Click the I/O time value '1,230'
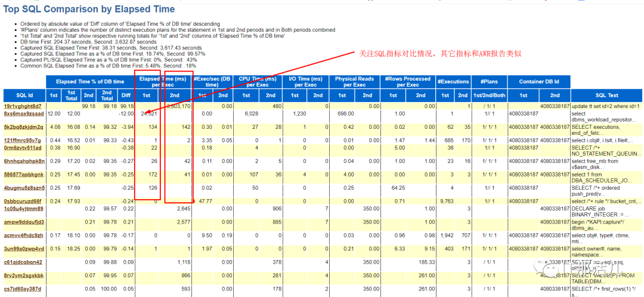Screen dimensions: 644x297 [x=299, y=113]
